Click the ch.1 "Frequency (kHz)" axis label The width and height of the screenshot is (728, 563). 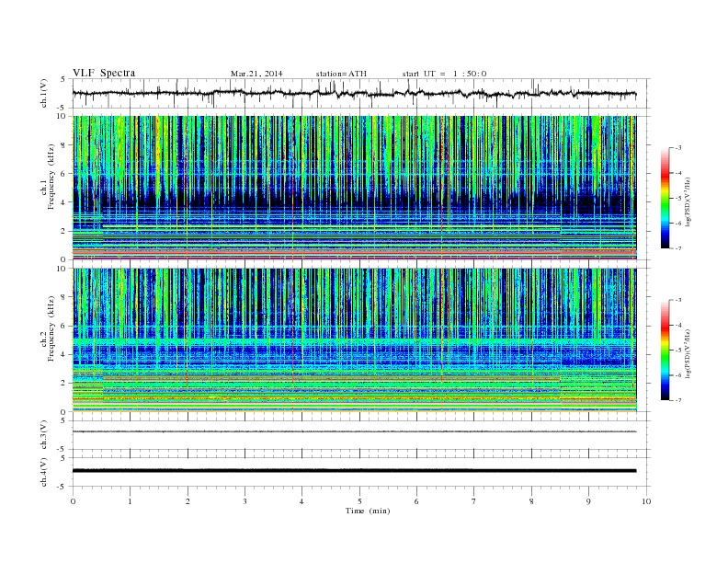51,177
